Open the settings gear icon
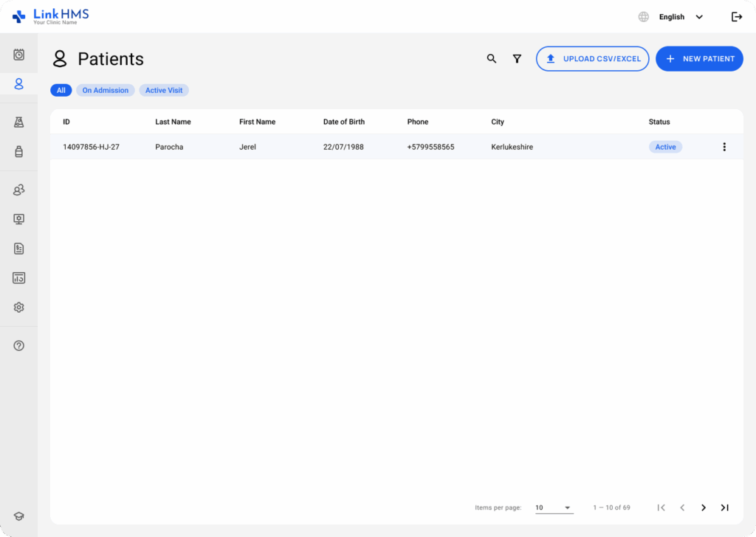The width and height of the screenshot is (756, 537). point(18,307)
